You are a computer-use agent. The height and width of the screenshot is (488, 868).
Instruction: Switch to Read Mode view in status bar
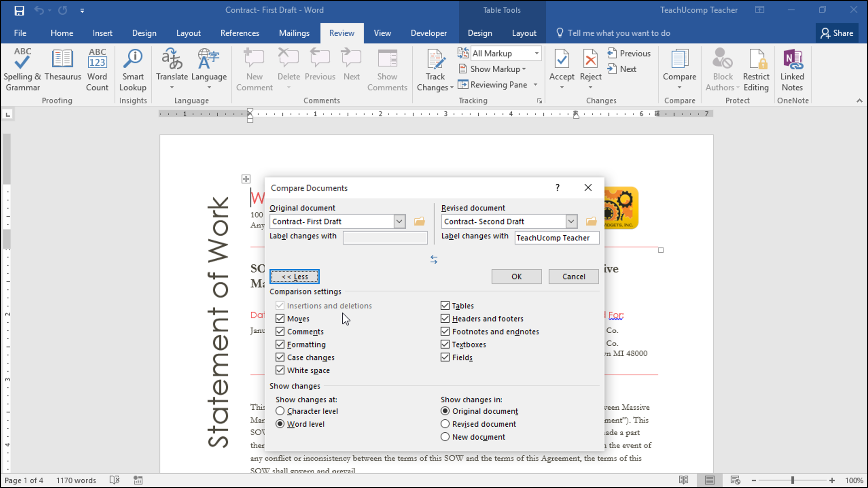pos(684,480)
